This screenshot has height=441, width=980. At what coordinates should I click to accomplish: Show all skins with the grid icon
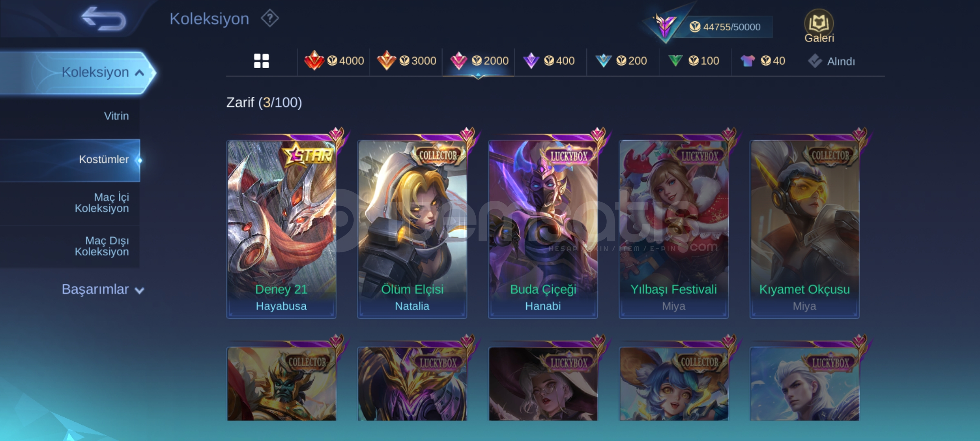click(x=261, y=61)
